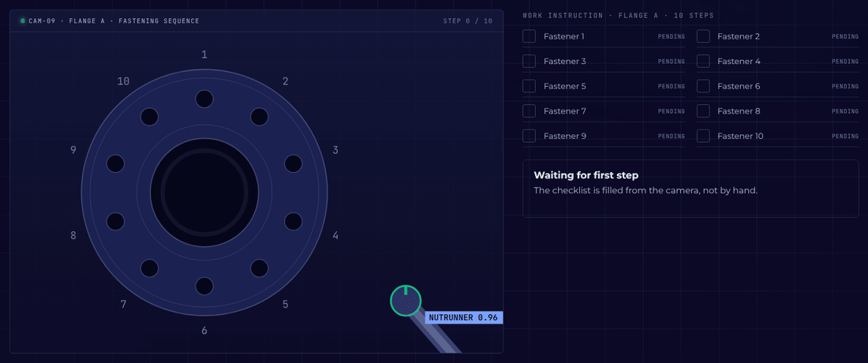This screenshot has width=868, height=363.
Task: Tick the Fastener 9 checkbox
Action: (x=529, y=136)
